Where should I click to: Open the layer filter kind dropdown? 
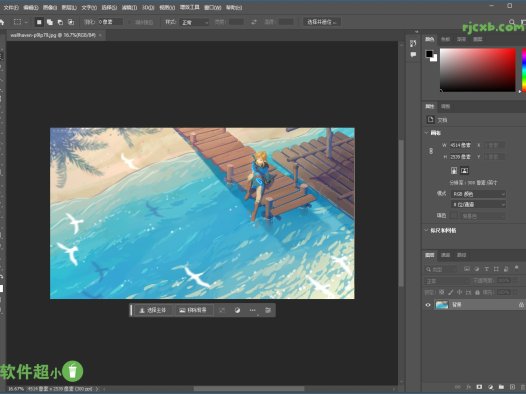[441, 269]
